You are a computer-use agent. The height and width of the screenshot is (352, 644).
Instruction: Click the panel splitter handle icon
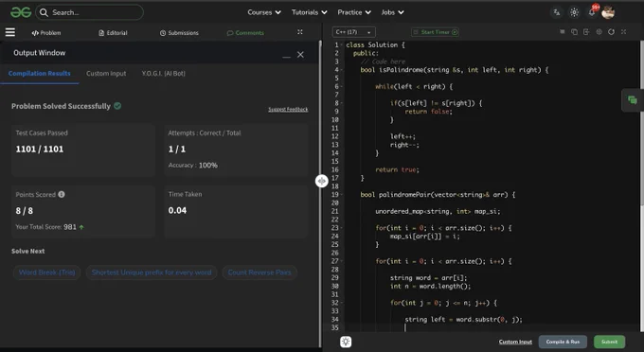[322, 181]
